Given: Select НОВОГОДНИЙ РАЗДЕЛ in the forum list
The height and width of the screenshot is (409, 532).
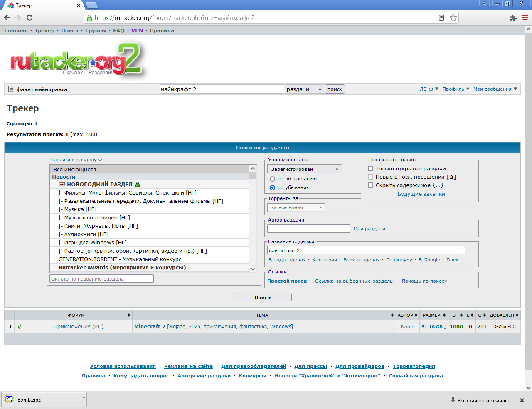Looking at the screenshot, I should point(150,185).
